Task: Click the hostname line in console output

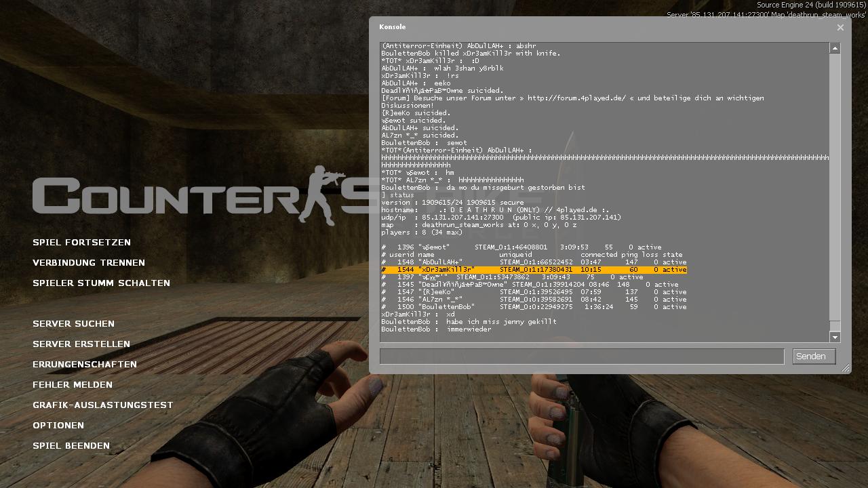Action: click(495, 210)
